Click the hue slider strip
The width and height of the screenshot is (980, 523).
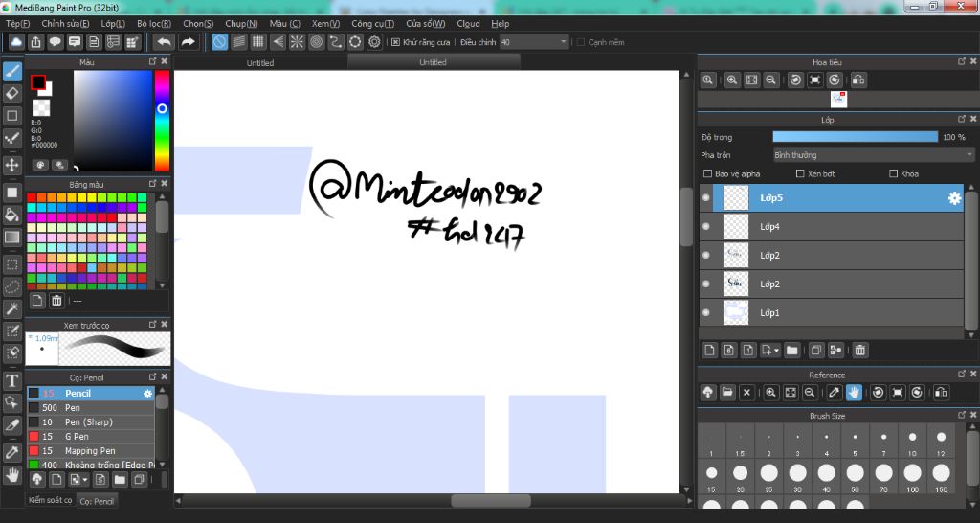162,120
